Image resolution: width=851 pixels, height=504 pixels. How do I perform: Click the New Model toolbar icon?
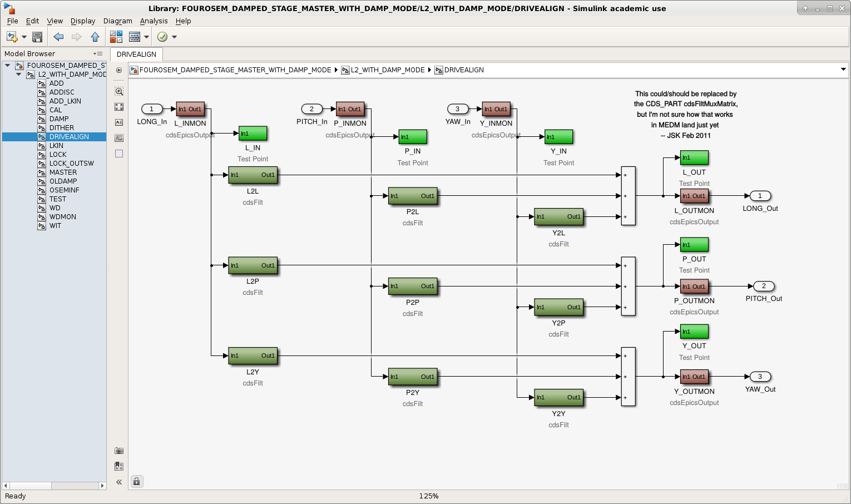(x=12, y=37)
